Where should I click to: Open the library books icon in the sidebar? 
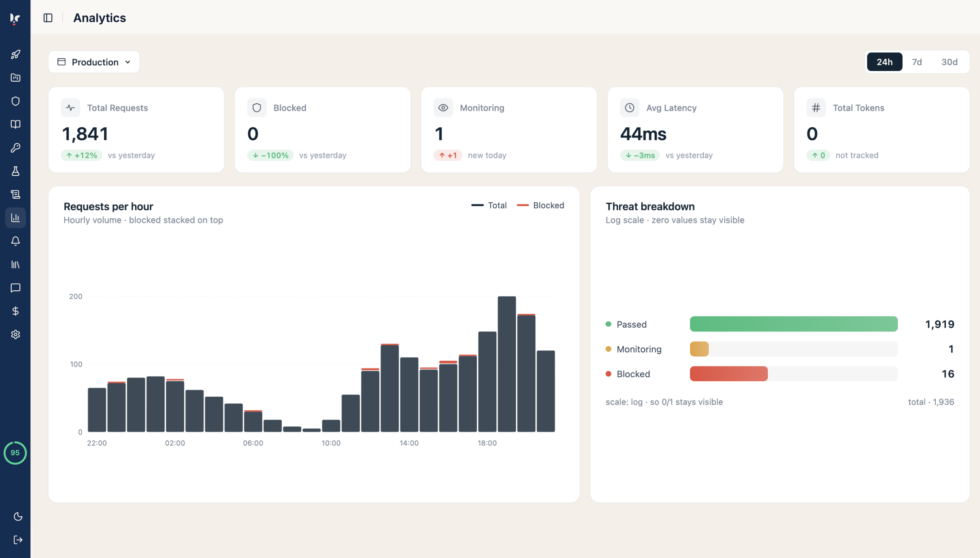point(15,264)
